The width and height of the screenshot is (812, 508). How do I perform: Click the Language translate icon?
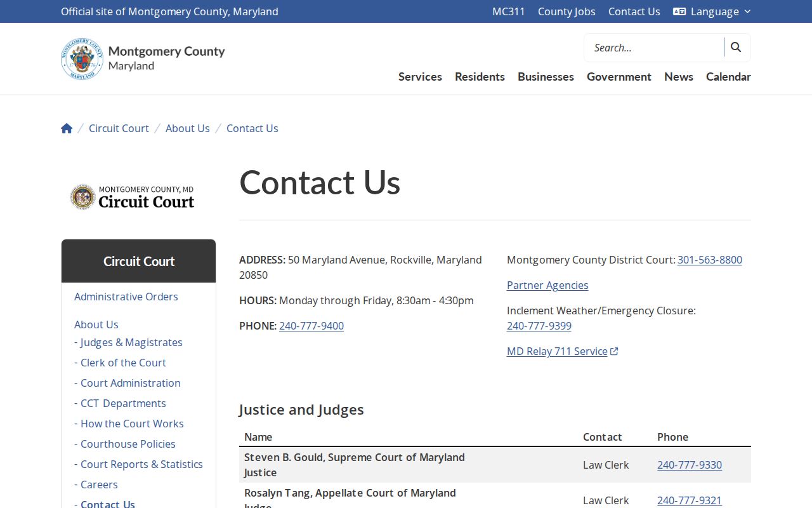click(x=679, y=11)
